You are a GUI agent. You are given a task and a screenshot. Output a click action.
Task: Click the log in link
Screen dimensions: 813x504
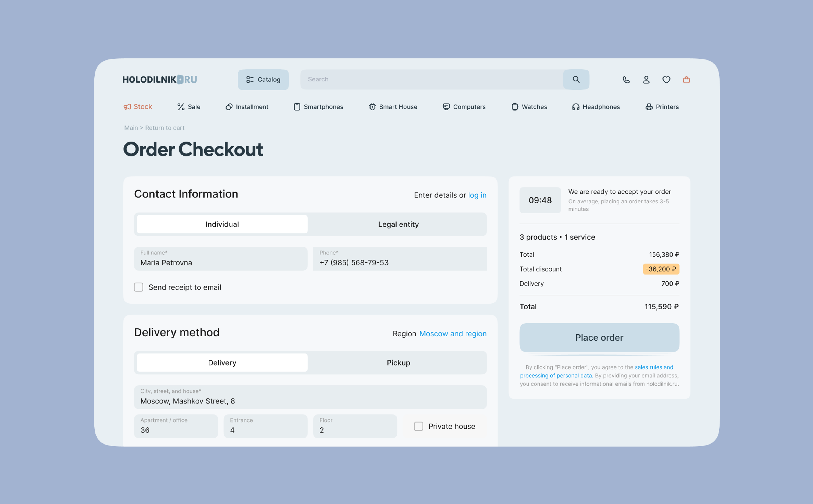477,195
